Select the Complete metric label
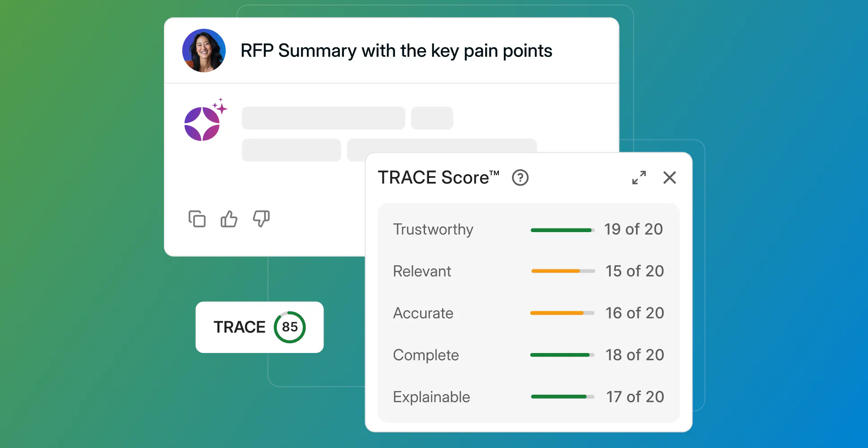Viewport: 868px width, 448px height. click(425, 355)
